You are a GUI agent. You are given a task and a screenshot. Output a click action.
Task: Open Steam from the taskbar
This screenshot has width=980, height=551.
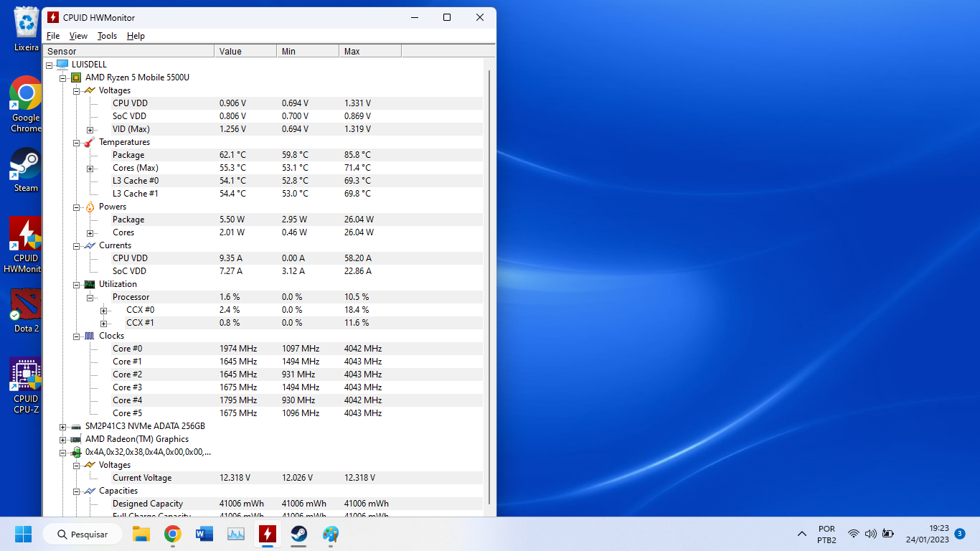(x=299, y=534)
